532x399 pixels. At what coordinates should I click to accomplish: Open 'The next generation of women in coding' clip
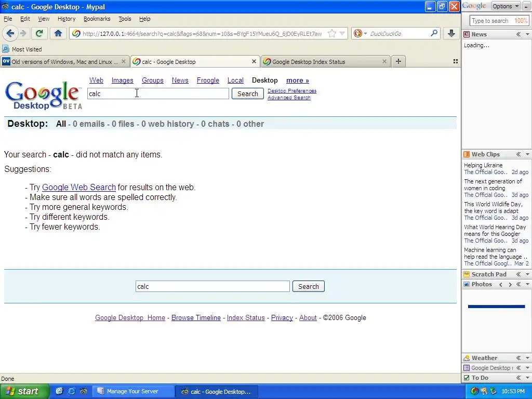[x=493, y=184]
